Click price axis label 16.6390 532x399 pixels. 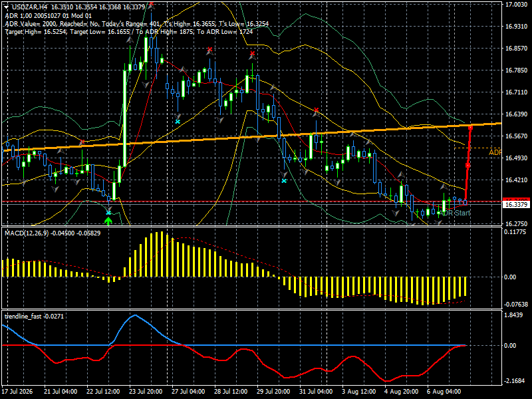coord(517,114)
